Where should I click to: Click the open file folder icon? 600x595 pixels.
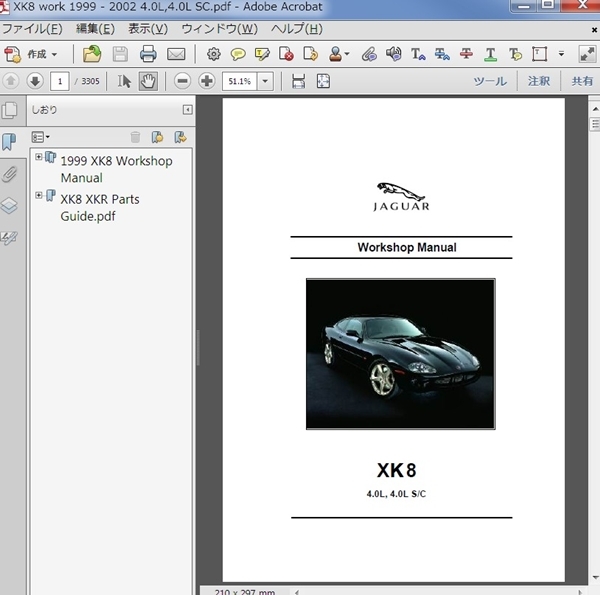(92, 54)
